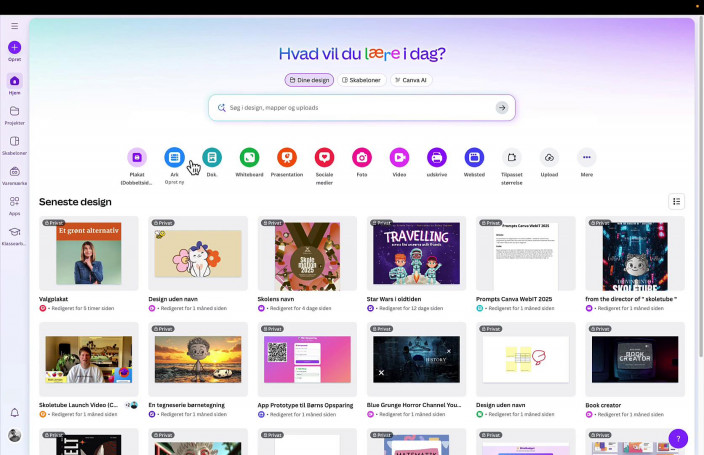Image resolution: width=704 pixels, height=455 pixels.
Task: Open notifications bell in sidebar
Action: click(14, 412)
